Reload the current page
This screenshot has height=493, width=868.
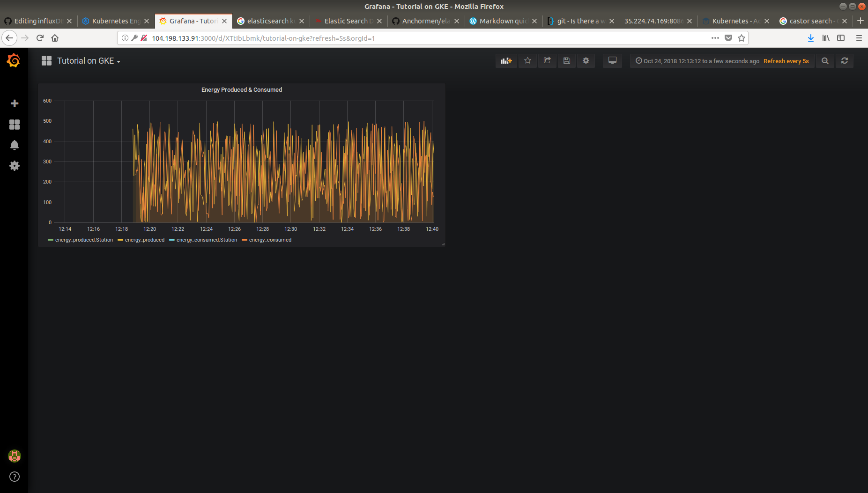pos(40,38)
